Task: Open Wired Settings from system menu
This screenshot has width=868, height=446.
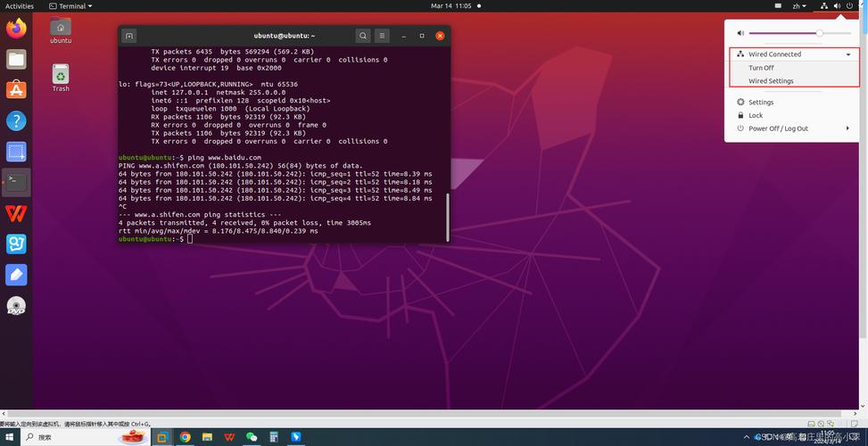Action: (771, 81)
